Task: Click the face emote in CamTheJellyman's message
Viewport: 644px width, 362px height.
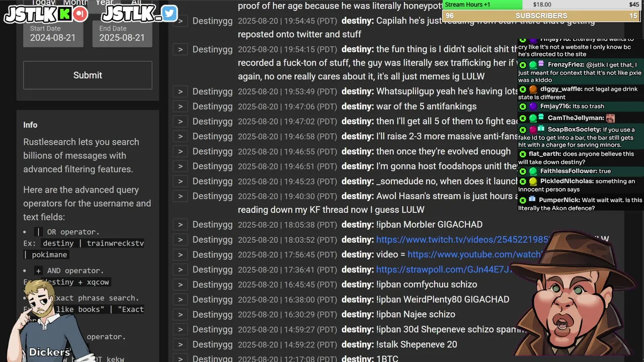Action: click(x=610, y=118)
